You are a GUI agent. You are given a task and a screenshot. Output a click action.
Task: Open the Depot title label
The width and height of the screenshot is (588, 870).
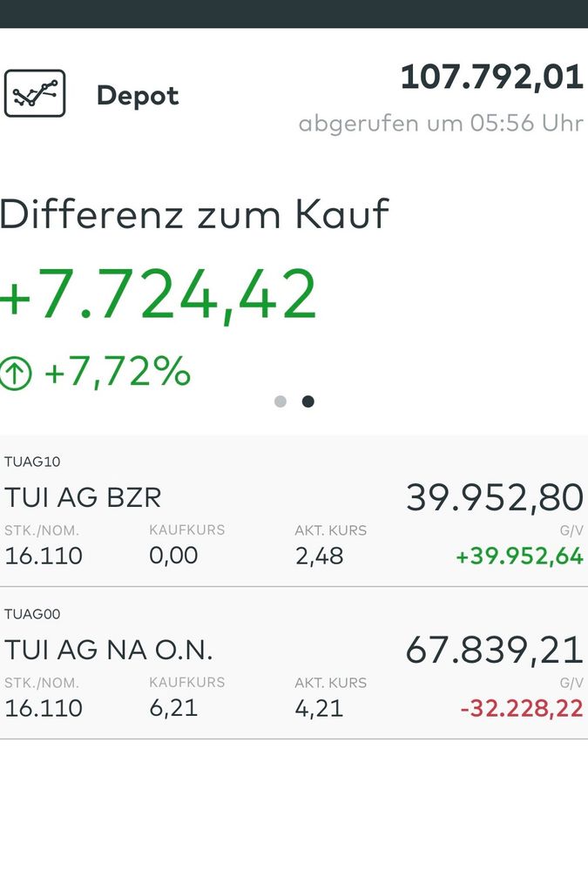point(138,95)
